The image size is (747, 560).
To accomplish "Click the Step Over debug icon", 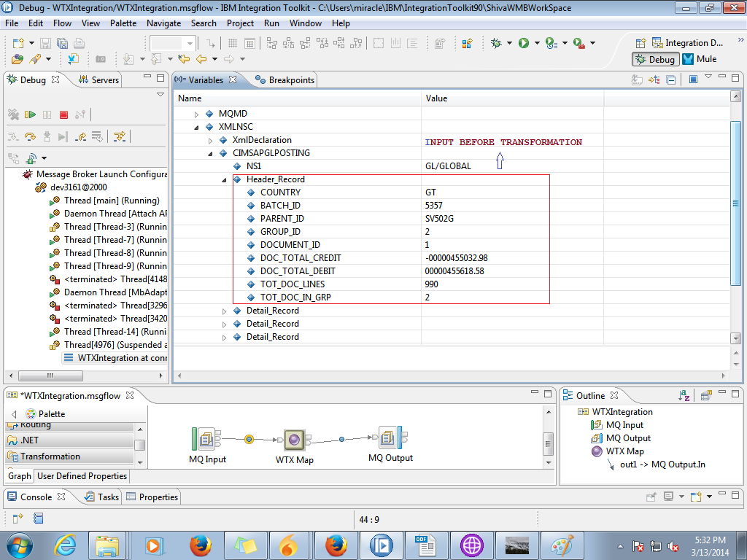I will click(x=30, y=137).
